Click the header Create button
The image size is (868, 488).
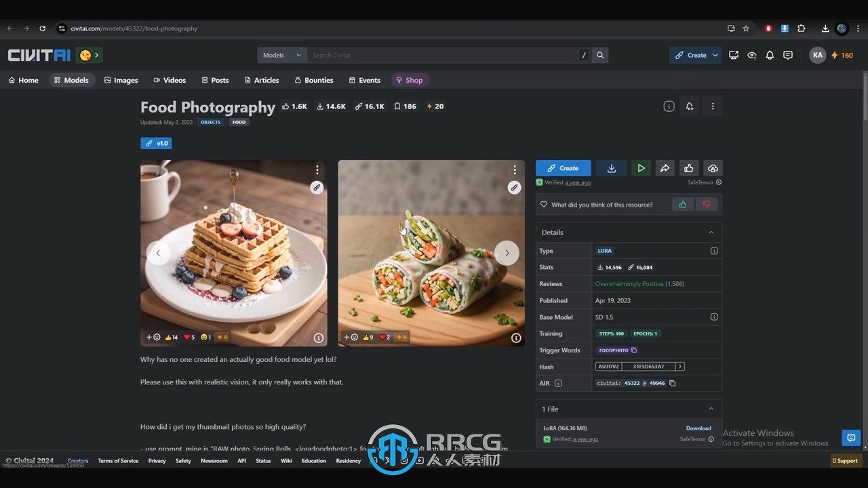click(690, 56)
